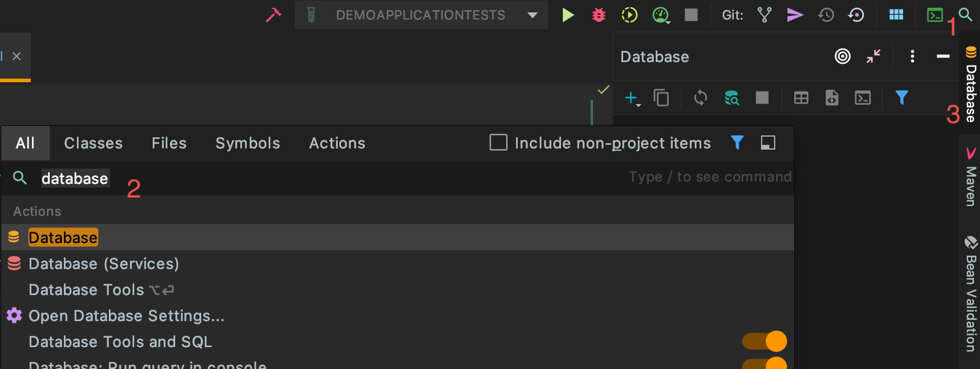The height and width of the screenshot is (369, 980).
Task: Toggle the Database: Run query in console switch
Action: pyautogui.click(x=765, y=364)
